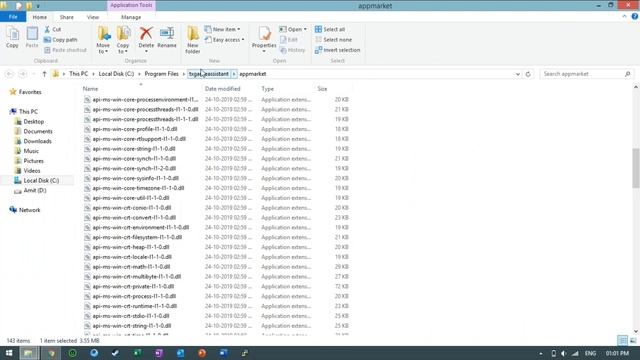Image resolution: width=640 pixels, height=360 pixels.
Task: Open Videos in the navigation pane
Action: pos(31,171)
